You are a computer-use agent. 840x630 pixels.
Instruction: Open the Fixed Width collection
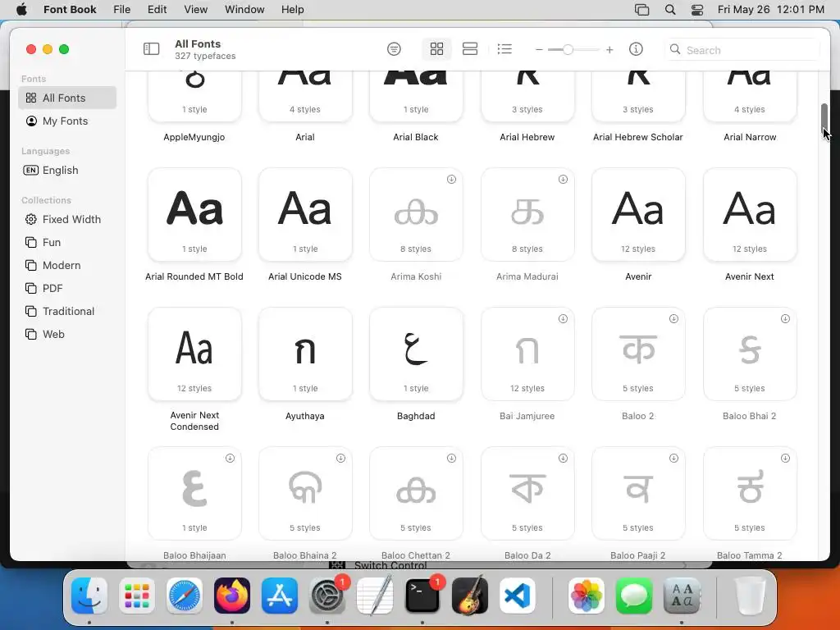pyautogui.click(x=67, y=219)
